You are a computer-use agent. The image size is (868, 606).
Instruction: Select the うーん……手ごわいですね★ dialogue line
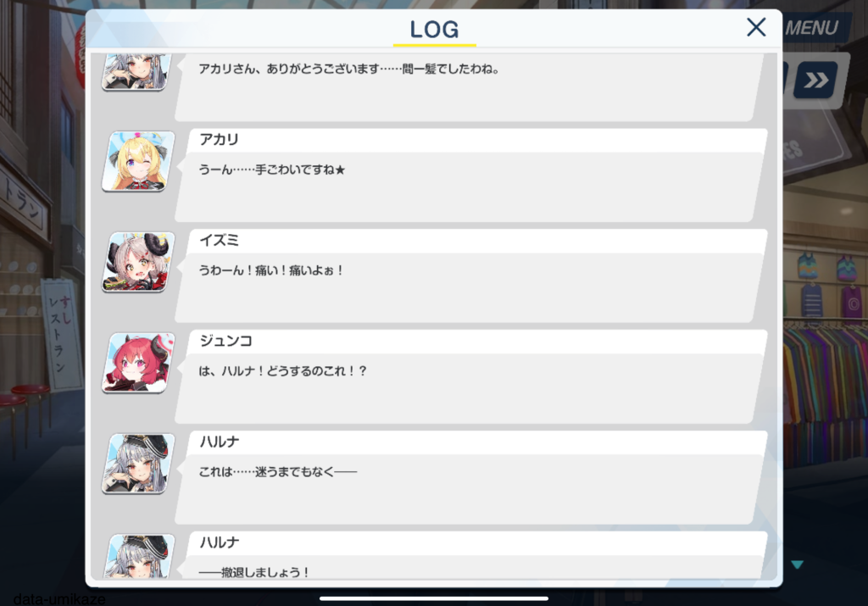coord(271,170)
